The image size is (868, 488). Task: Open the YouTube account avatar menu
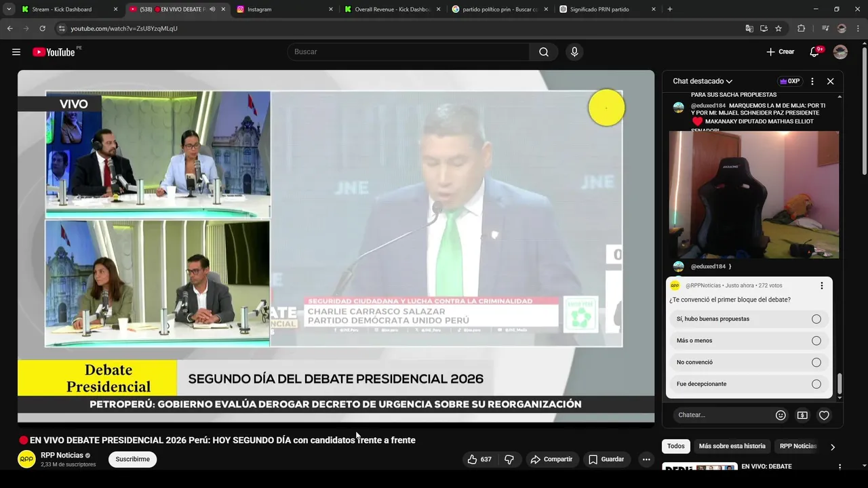click(840, 52)
